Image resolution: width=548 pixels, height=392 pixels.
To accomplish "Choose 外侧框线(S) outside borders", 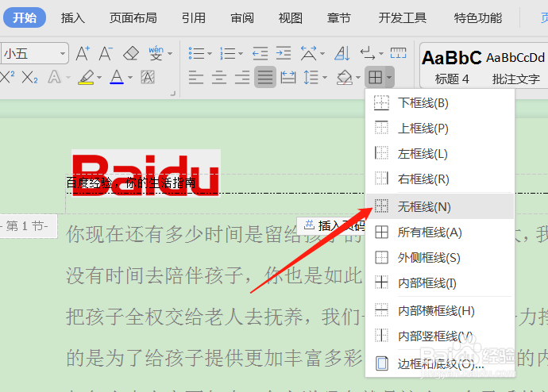I will tap(440, 258).
